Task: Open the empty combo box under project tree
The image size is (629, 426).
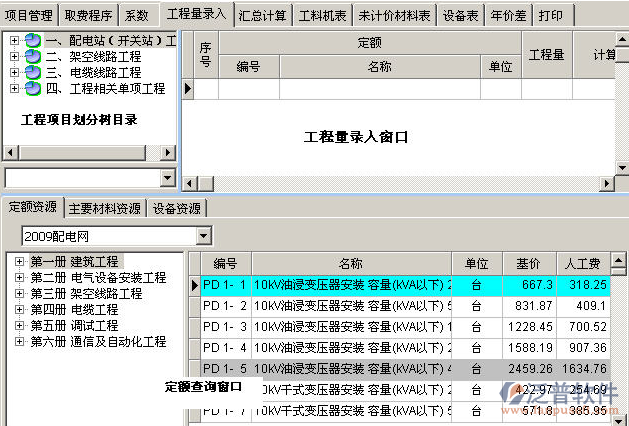Action: pos(167,177)
